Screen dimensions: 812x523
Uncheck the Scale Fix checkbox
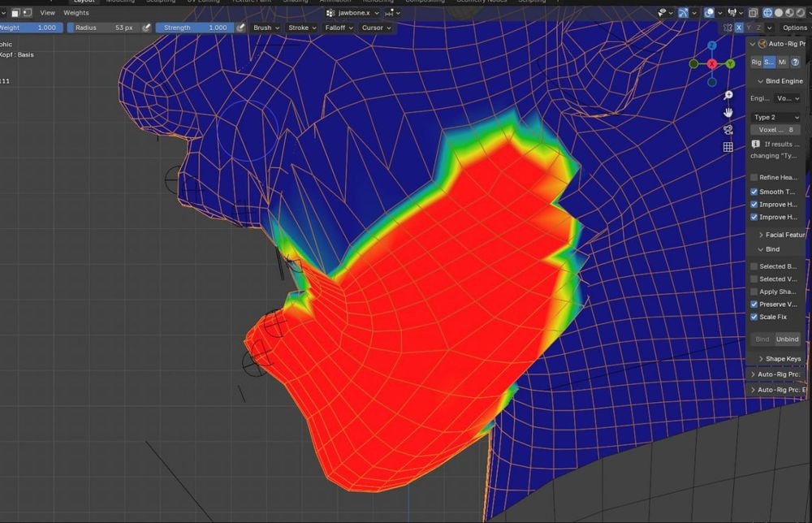pyautogui.click(x=754, y=317)
